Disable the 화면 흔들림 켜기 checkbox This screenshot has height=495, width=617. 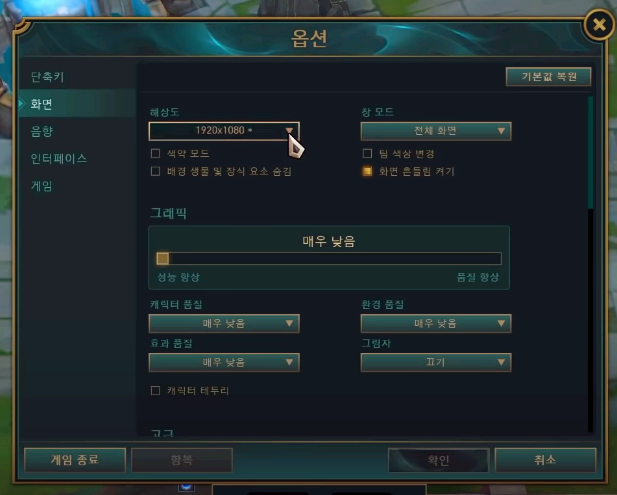click(x=367, y=171)
